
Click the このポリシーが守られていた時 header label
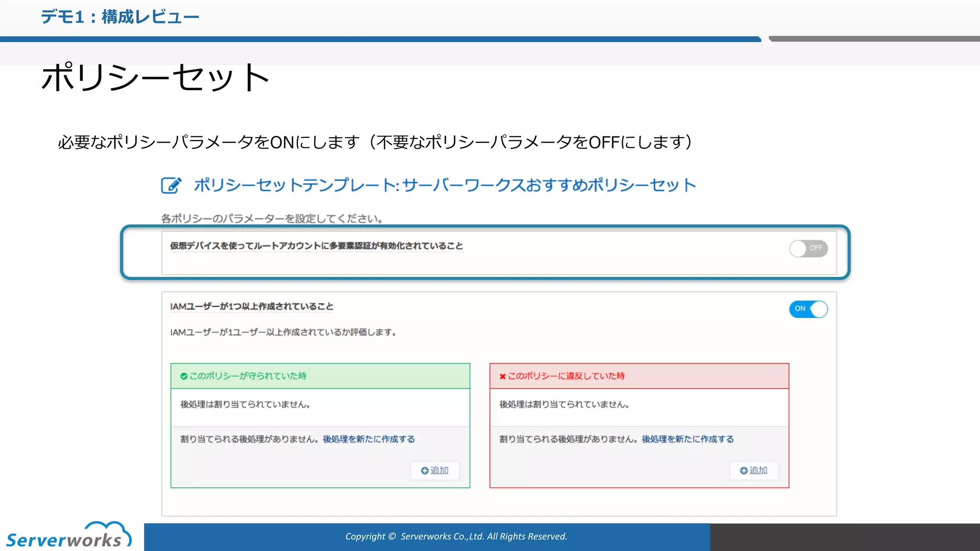tap(248, 376)
